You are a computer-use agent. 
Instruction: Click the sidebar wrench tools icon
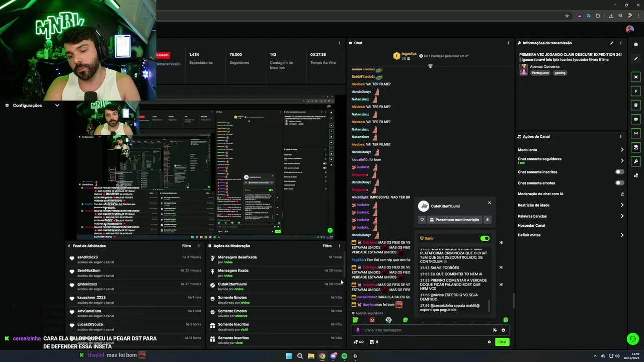(x=636, y=161)
